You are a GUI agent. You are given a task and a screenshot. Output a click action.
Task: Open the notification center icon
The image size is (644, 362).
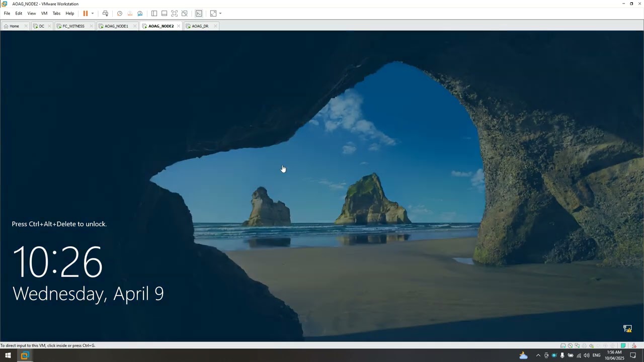[x=633, y=355]
